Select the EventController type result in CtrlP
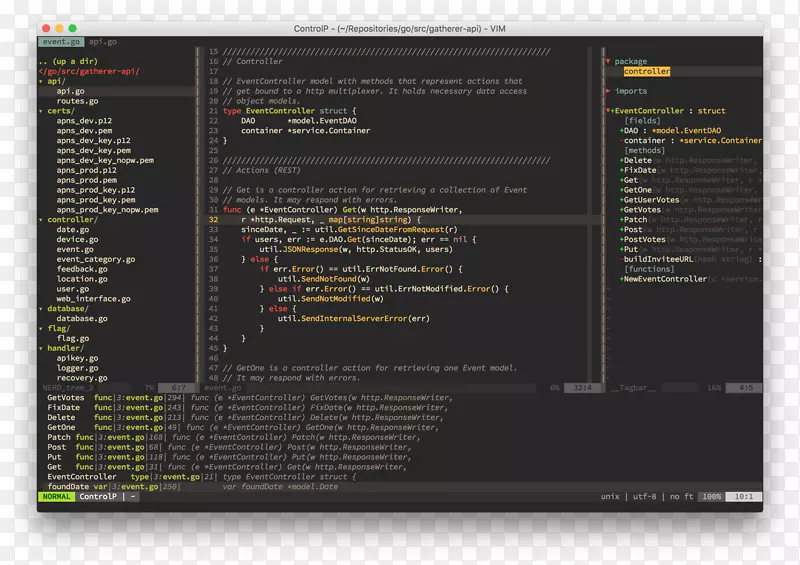 [82, 477]
